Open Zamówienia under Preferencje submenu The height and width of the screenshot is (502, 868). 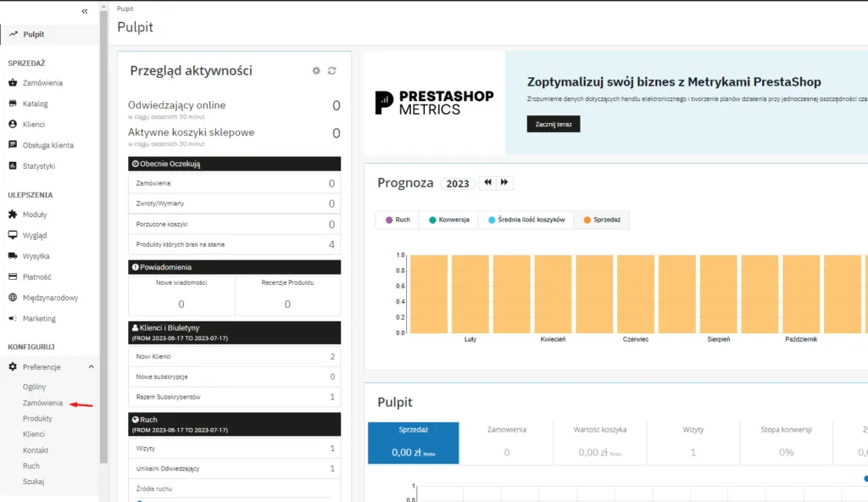[42, 403]
